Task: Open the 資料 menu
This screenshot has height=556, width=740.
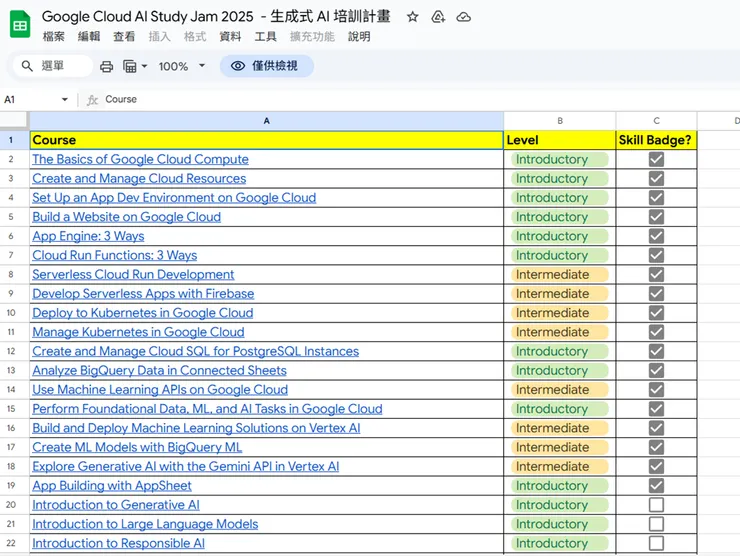Action: 230,36
